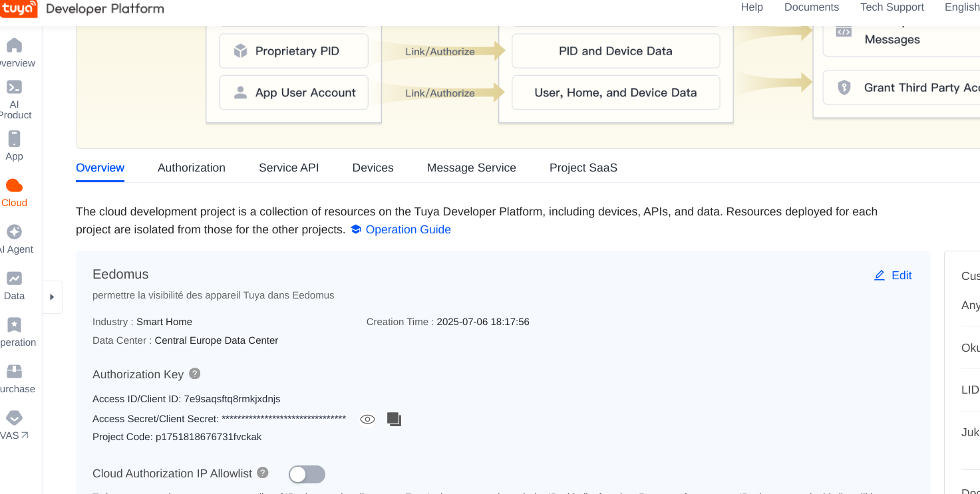Switch to the Overview tab

(100, 168)
